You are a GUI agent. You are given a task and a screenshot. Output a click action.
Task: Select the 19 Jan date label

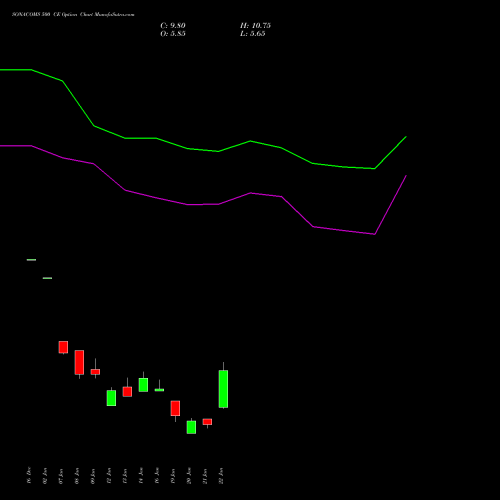173,476
